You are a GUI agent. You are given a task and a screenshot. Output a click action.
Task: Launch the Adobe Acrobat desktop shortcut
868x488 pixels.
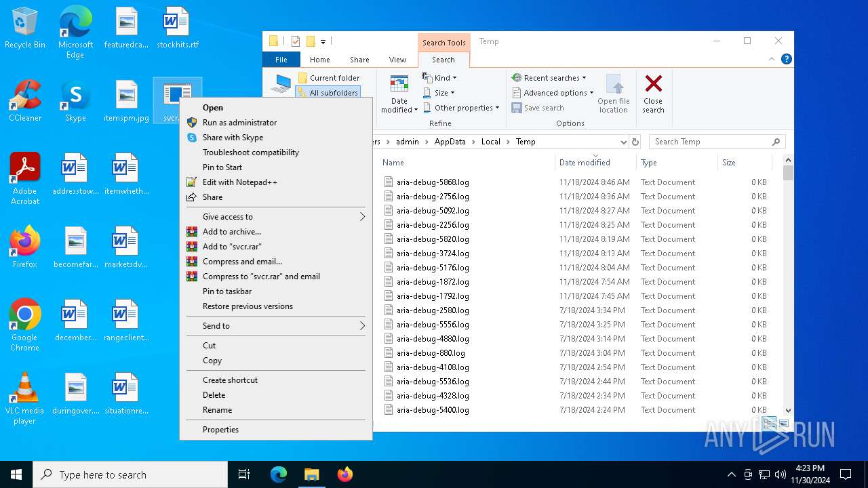(x=25, y=180)
